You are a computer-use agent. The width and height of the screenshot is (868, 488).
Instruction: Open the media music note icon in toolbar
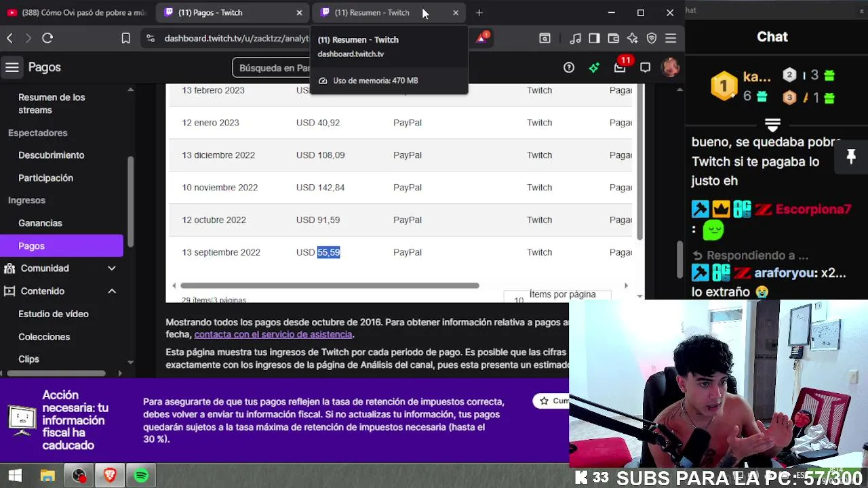[575, 39]
